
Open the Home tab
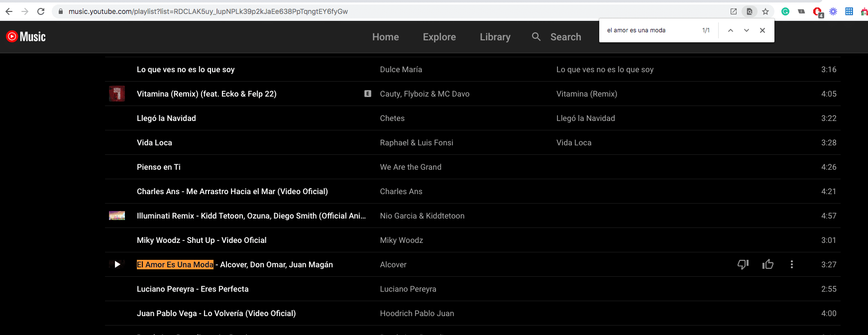[x=385, y=37]
